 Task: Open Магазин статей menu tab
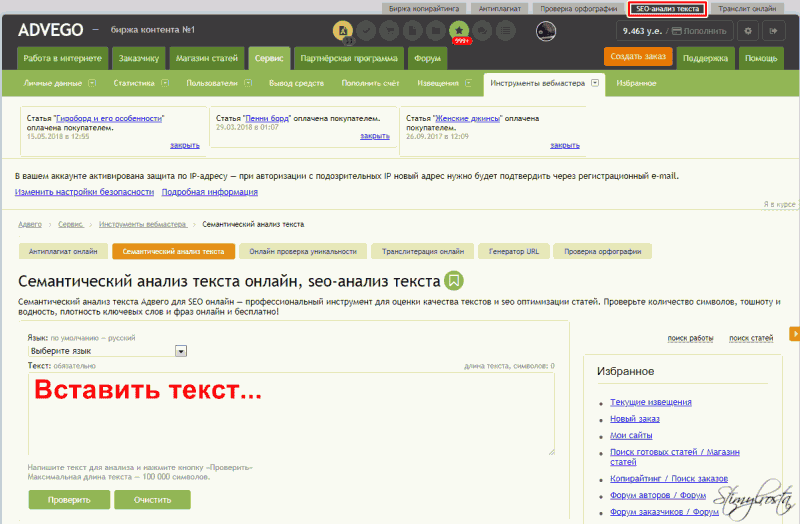click(207, 59)
